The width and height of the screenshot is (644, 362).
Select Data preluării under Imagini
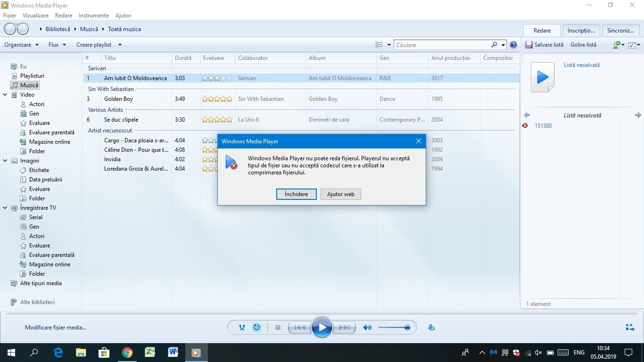pyautogui.click(x=45, y=180)
